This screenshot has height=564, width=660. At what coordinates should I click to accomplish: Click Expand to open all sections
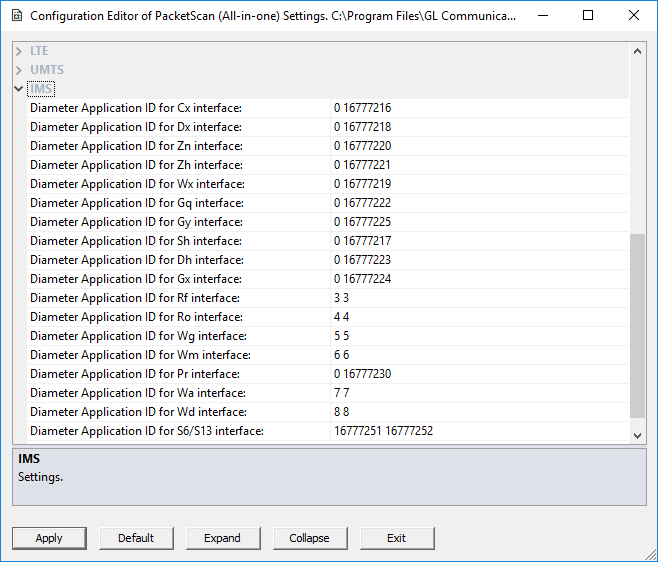point(223,538)
